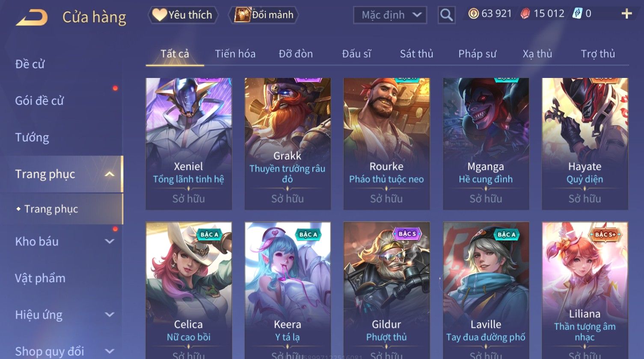Open Tướng in the sidebar
644x359 pixels.
[32, 138]
